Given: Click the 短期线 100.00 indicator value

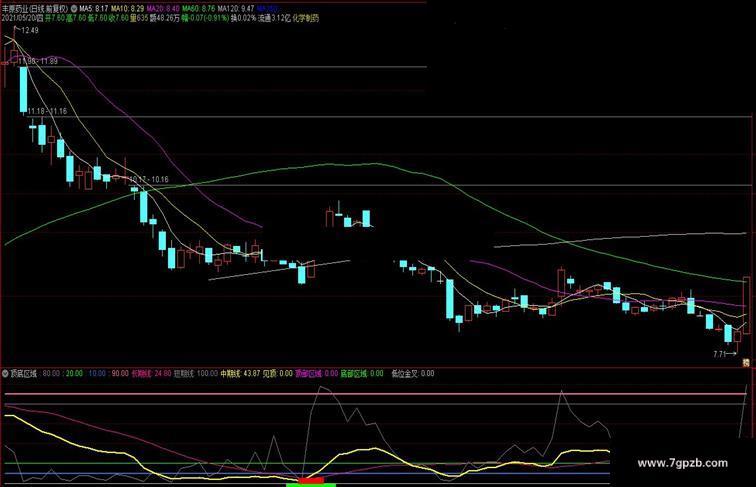Looking at the screenshot, I should [x=196, y=373].
